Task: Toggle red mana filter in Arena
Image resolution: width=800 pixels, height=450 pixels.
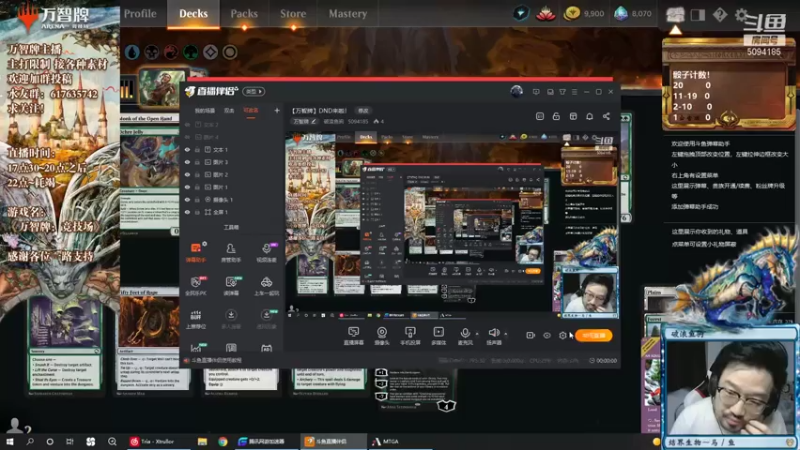Action: pyautogui.click(x=171, y=52)
